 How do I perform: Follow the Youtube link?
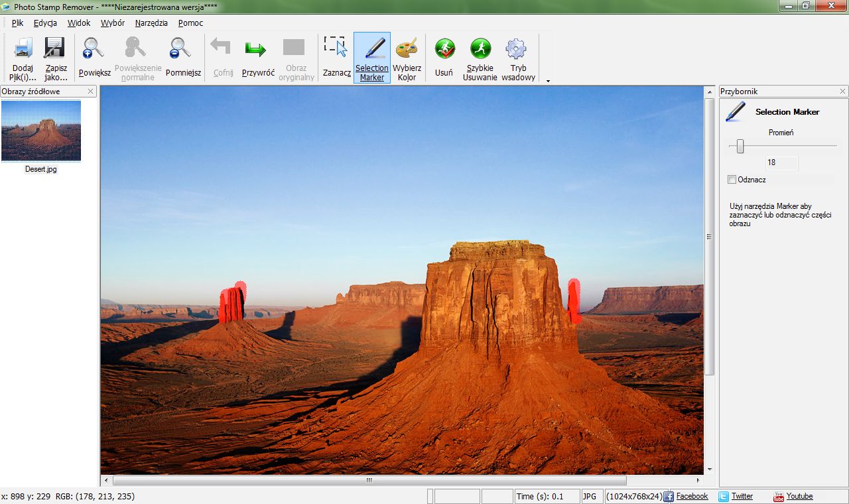pyautogui.click(x=799, y=496)
